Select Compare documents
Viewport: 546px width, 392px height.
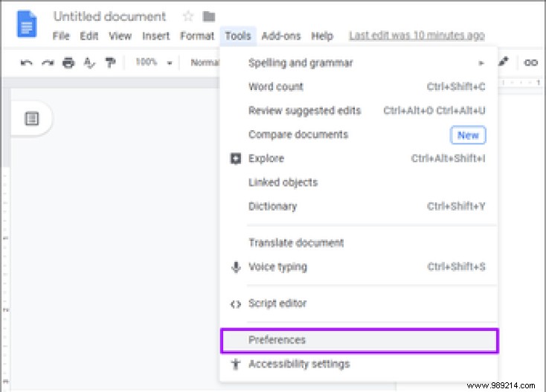pyautogui.click(x=359, y=135)
